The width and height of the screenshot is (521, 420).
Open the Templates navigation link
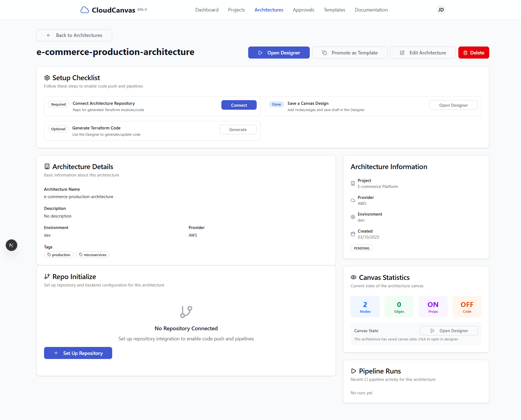click(x=334, y=10)
